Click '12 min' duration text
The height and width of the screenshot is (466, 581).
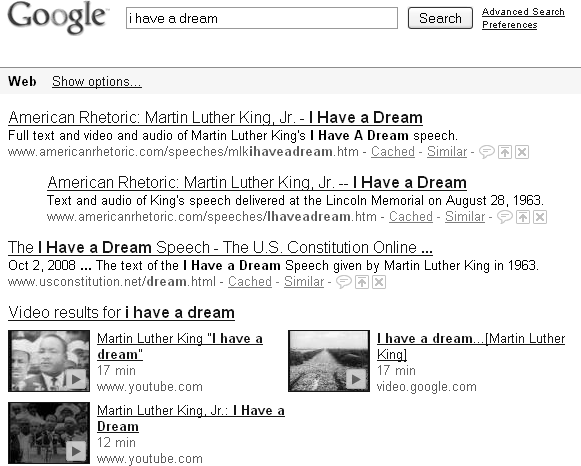coord(116,442)
